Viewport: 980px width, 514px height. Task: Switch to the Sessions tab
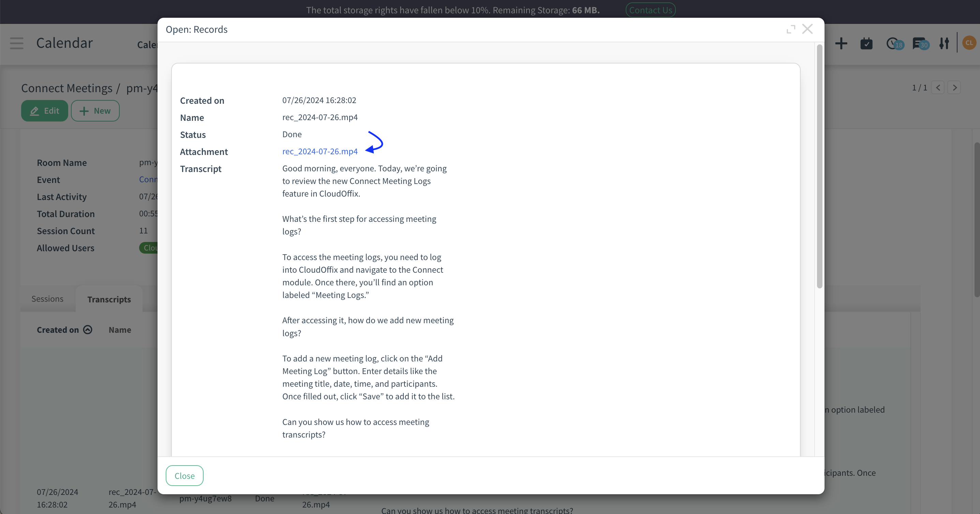[47, 299]
